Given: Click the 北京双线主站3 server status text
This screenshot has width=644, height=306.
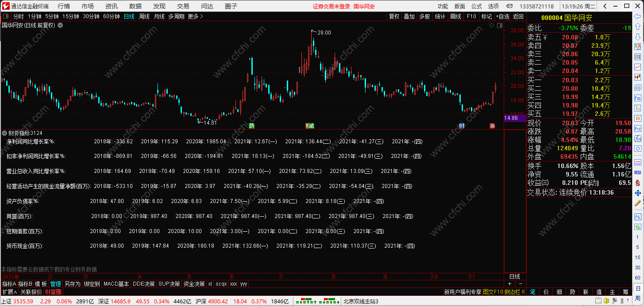Looking at the screenshot, I should (x=360, y=301).
